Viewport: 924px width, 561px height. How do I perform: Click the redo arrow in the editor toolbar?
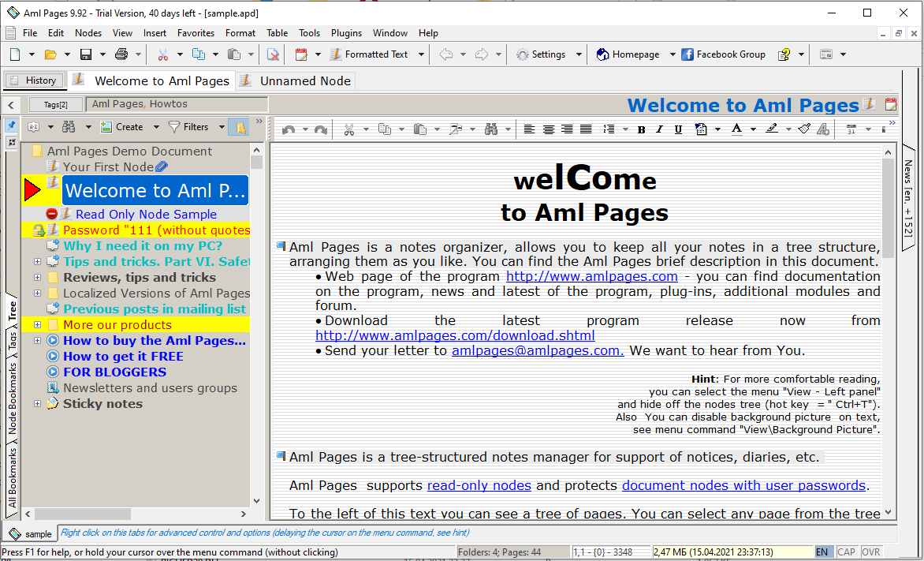[x=320, y=129]
